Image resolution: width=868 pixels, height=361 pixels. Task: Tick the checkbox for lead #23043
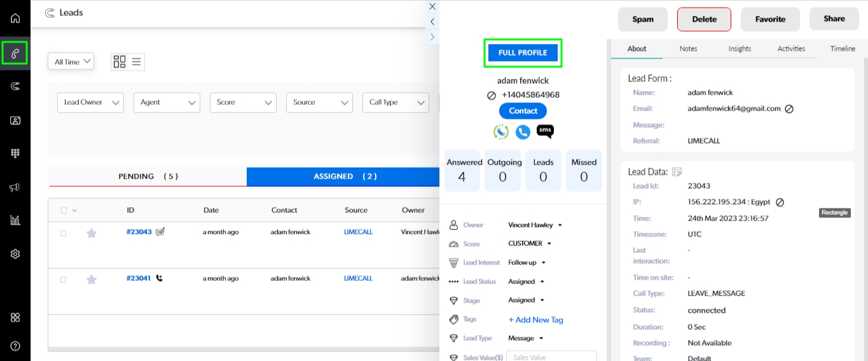[x=63, y=233]
